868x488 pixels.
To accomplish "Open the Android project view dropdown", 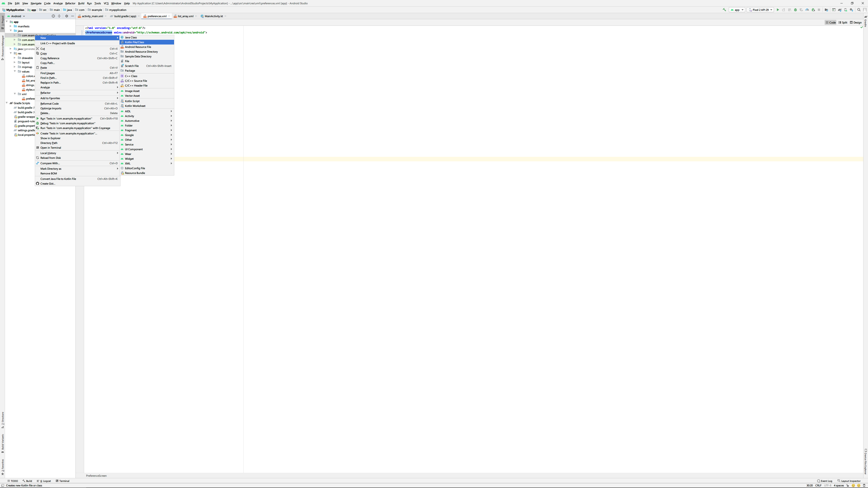I will coord(17,16).
